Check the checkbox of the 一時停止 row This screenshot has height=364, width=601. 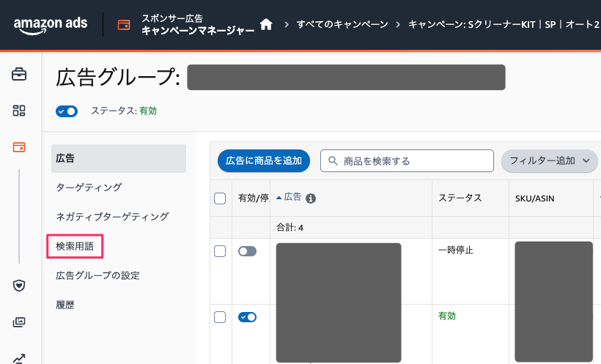point(220,251)
